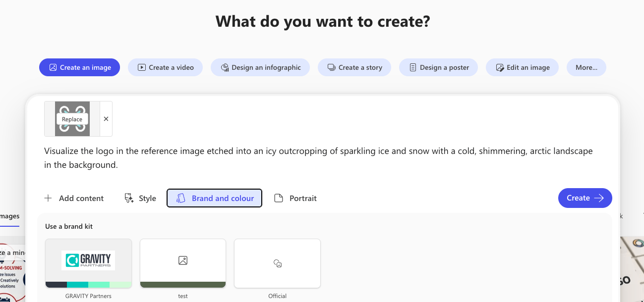Viewport: 644px width, 302px height.
Task: Select the Edit an image option
Action: coord(522,67)
